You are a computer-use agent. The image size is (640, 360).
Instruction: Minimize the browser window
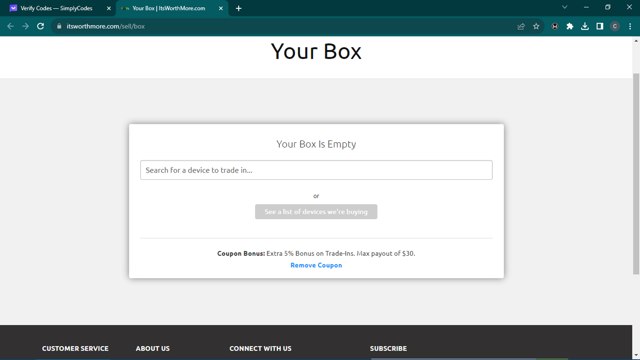pos(586,7)
